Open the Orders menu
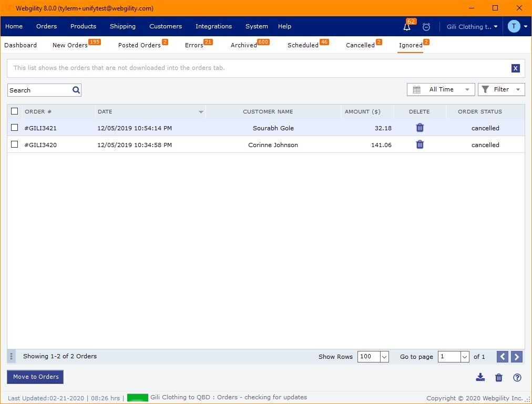532x404 pixels. click(46, 26)
